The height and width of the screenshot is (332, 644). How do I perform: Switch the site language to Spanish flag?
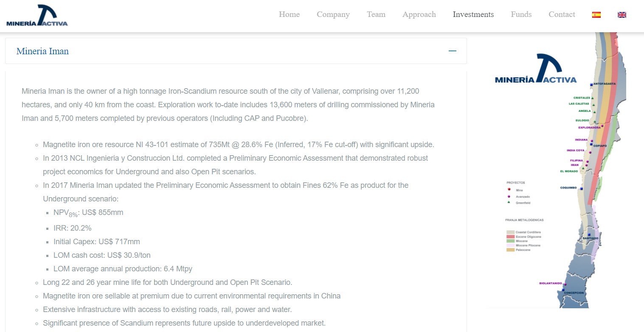(x=596, y=14)
